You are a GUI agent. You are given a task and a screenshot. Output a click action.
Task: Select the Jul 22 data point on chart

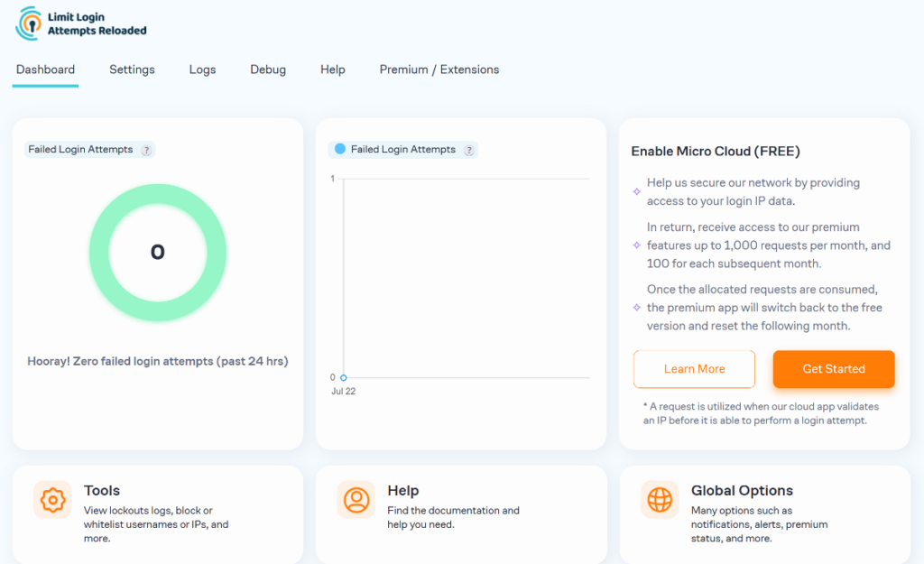pos(343,377)
